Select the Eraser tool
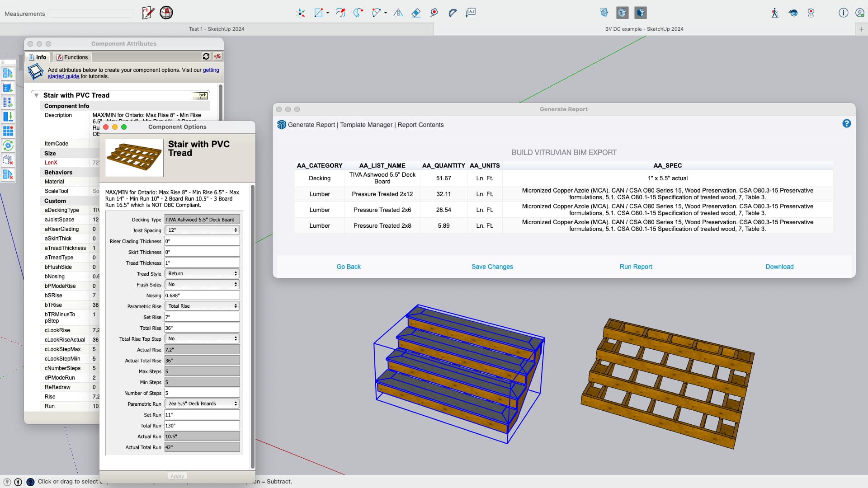 tap(416, 13)
